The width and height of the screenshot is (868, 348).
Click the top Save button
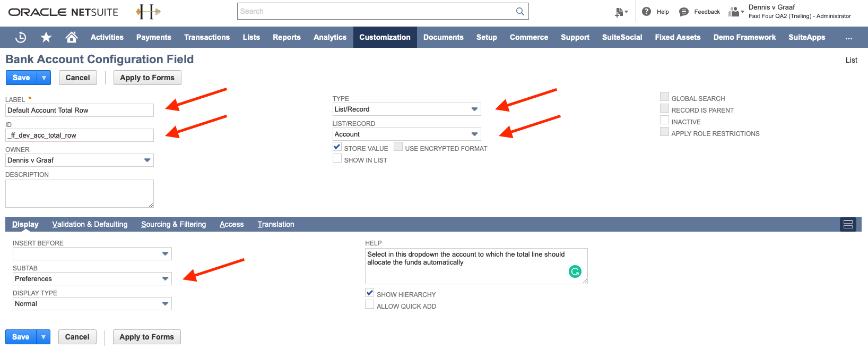point(21,78)
